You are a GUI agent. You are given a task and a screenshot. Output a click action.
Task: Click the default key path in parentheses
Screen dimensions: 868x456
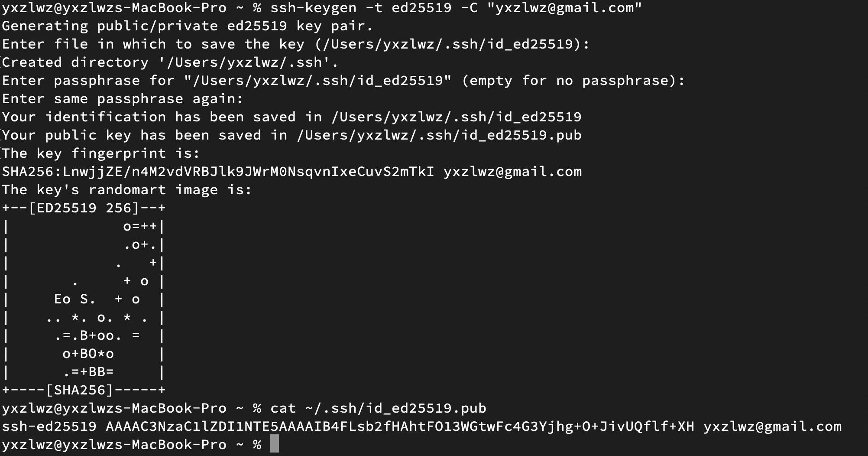click(452, 44)
